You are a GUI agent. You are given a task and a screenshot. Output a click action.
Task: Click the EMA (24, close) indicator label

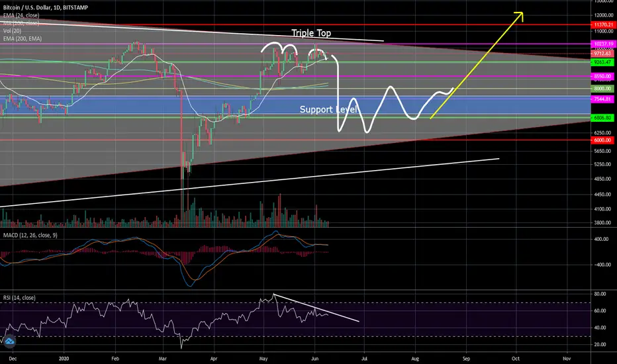21,15
